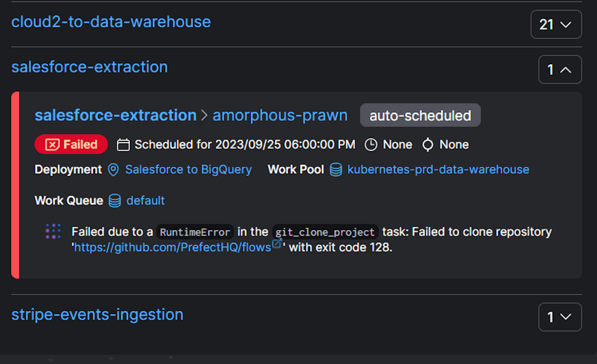Open the cloud2-to-data-warehouse flow
Image resolution: width=597 pixels, height=364 pixels.
click(x=111, y=22)
